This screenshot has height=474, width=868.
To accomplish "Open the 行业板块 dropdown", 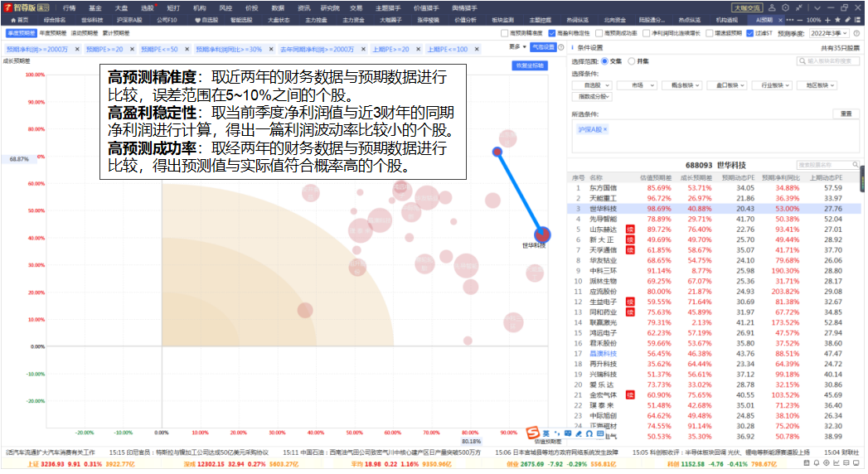I will click(x=773, y=85).
